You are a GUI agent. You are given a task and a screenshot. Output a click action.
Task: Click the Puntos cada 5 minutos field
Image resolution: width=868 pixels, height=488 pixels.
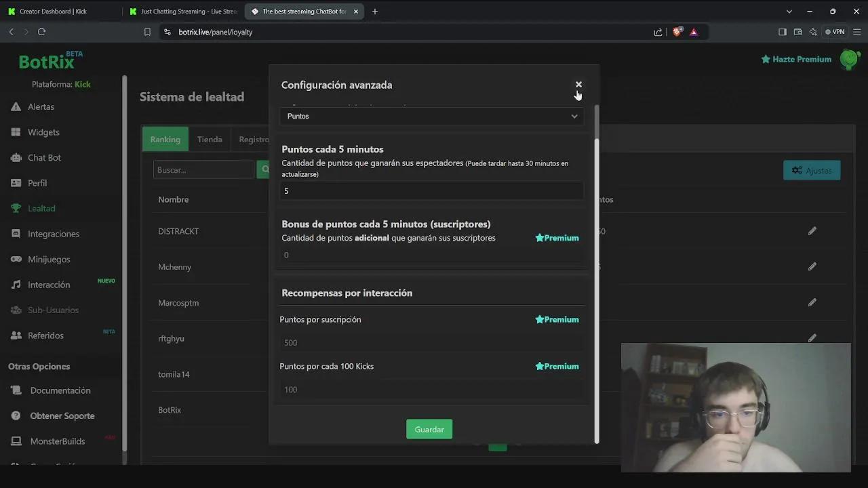[x=431, y=191]
